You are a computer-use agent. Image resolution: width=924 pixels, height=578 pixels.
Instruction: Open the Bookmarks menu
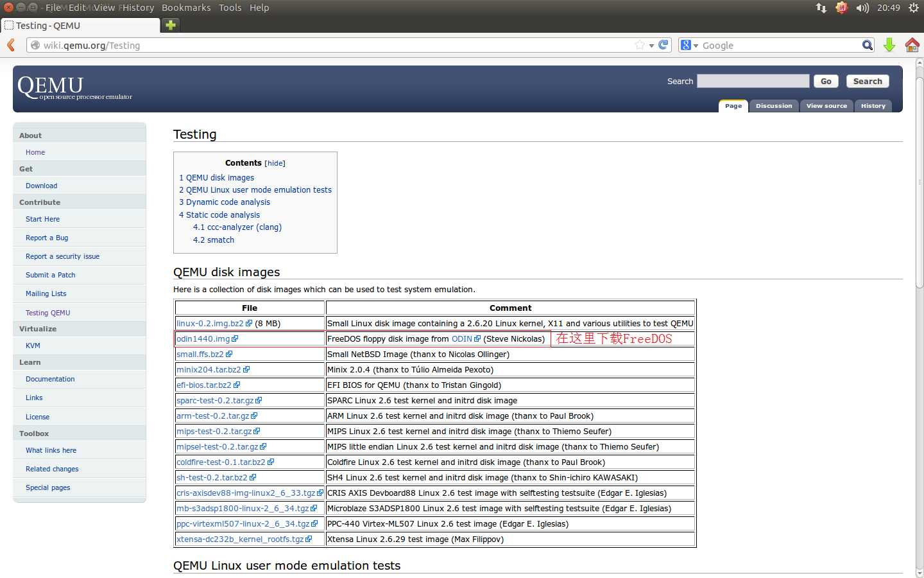pyautogui.click(x=186, y=8)
